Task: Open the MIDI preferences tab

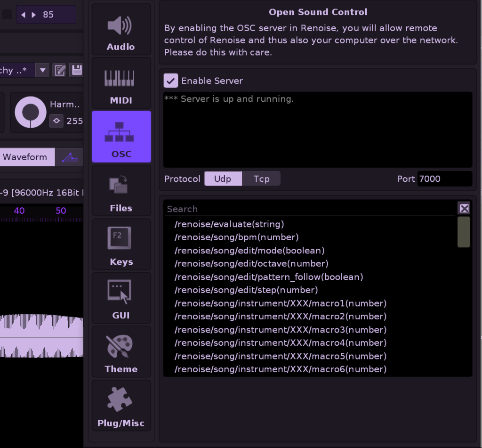Action: (x=121, y=83)
